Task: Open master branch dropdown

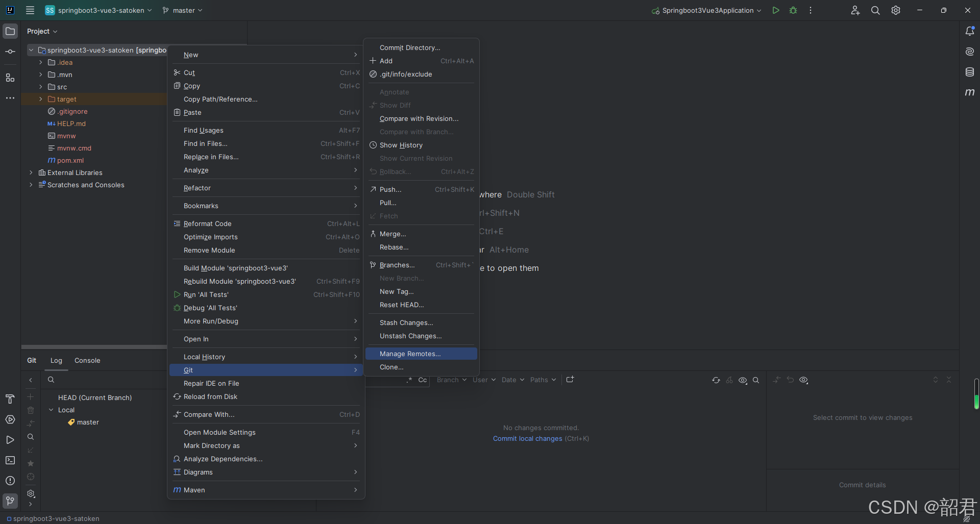Action: click(x=182, y=10)
